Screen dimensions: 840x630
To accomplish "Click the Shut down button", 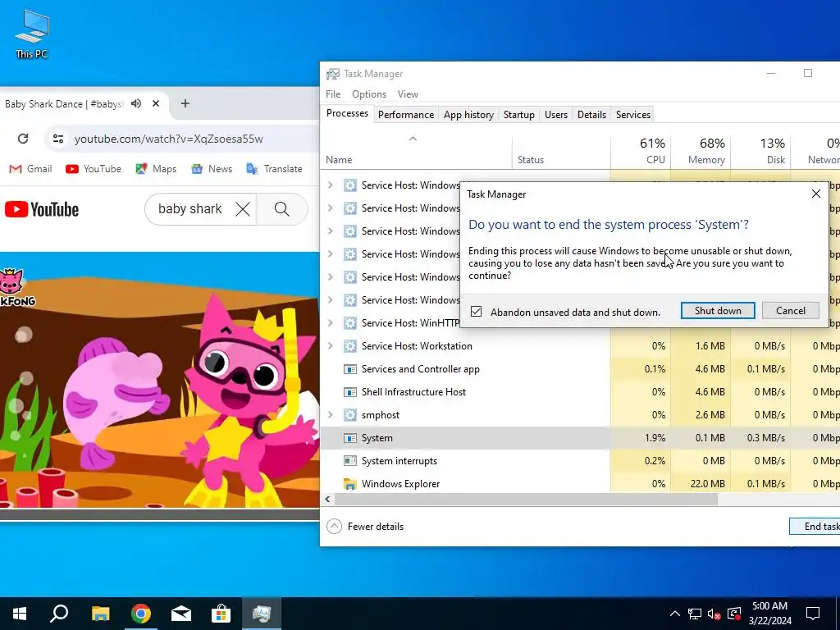I will coord(718,311).
